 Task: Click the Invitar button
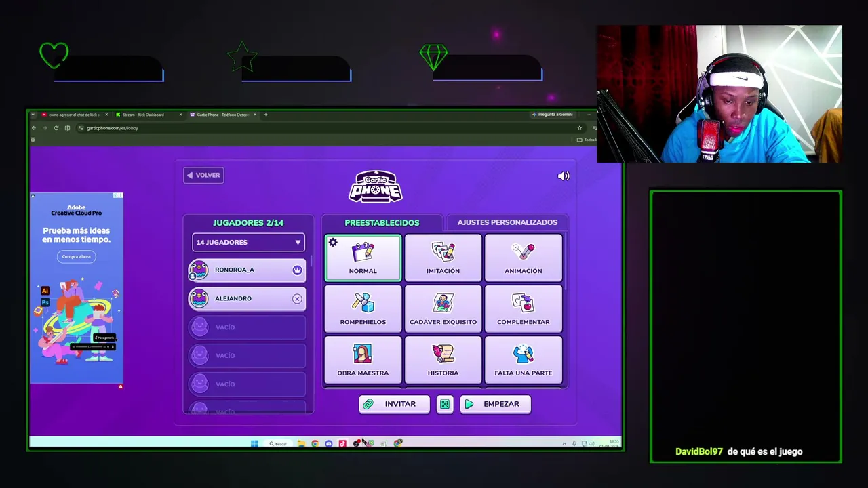point(394,404)
